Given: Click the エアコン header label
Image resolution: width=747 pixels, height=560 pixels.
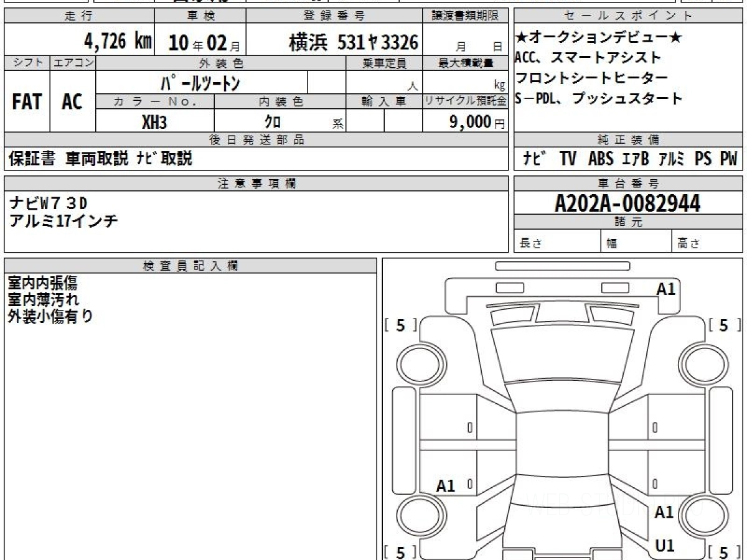Looking at the screenshot, I should click(x=73, y=63).
